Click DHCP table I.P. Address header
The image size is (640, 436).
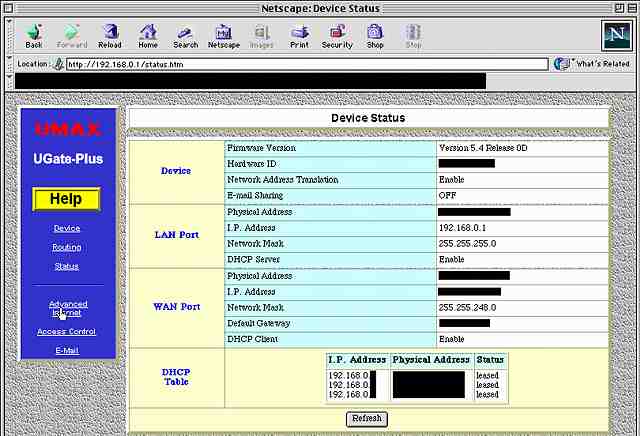357,360
